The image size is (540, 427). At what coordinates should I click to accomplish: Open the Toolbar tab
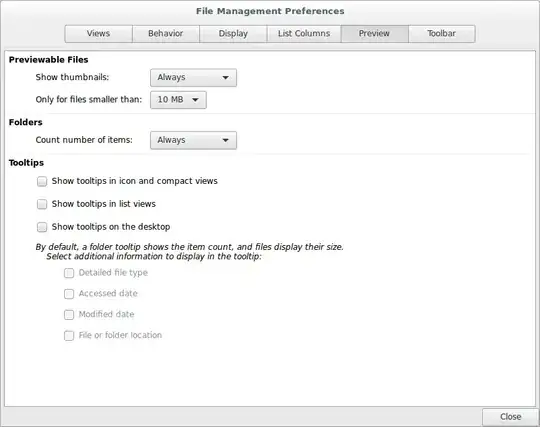(442, 34)
